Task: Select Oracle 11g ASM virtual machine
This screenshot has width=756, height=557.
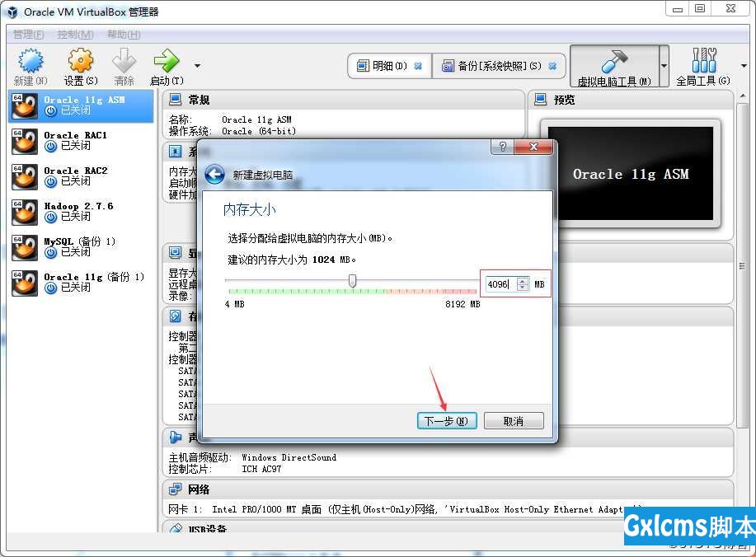Action: [x=81, y=105]
